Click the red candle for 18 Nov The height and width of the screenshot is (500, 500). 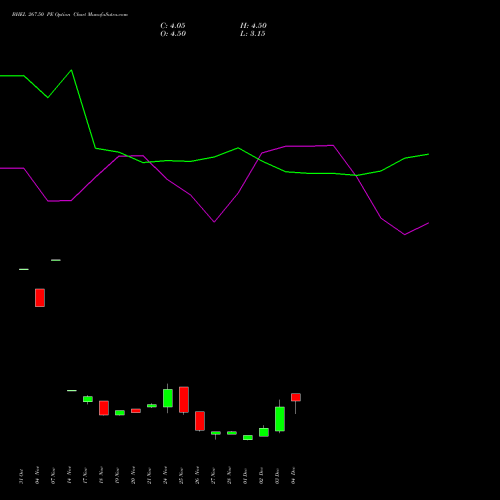(x=104, y=408)
